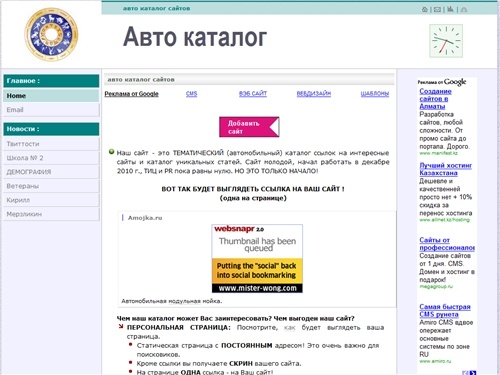The width and height of the screenshot is (500, 375).
Task: Click the envelope mail icon in top bar
Action: [437, 9]
